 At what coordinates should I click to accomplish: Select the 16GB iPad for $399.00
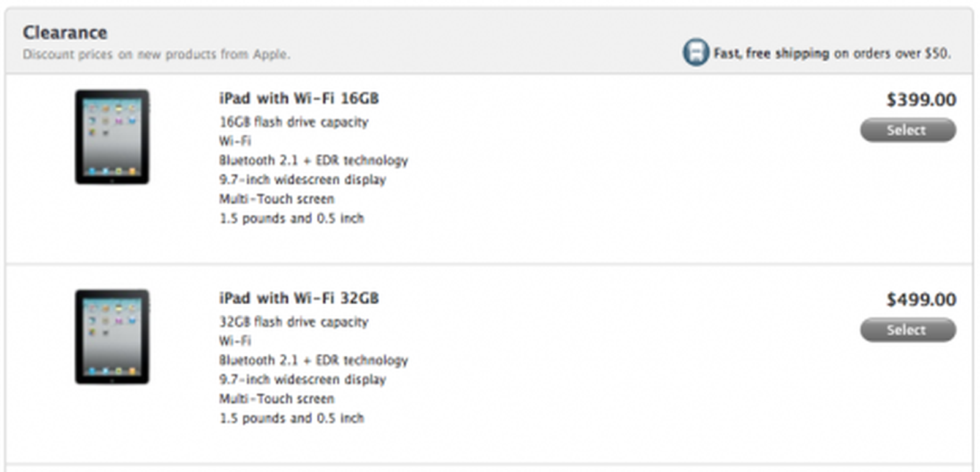907,130
